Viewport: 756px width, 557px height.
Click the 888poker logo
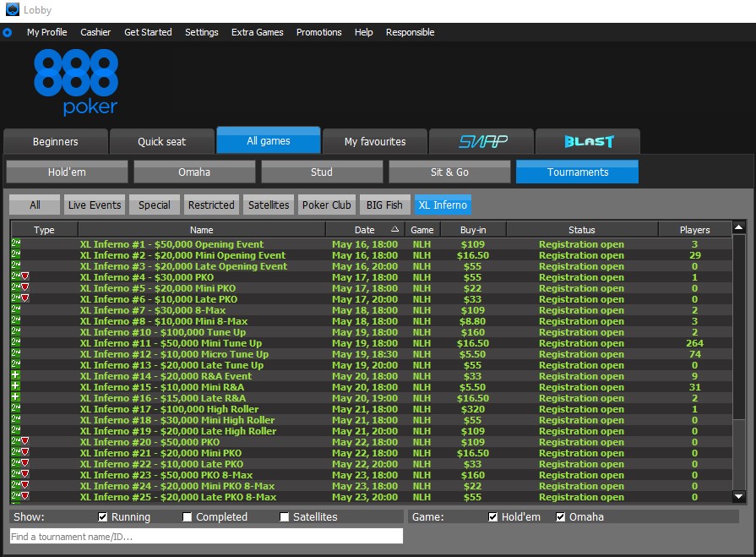point(76,80)
